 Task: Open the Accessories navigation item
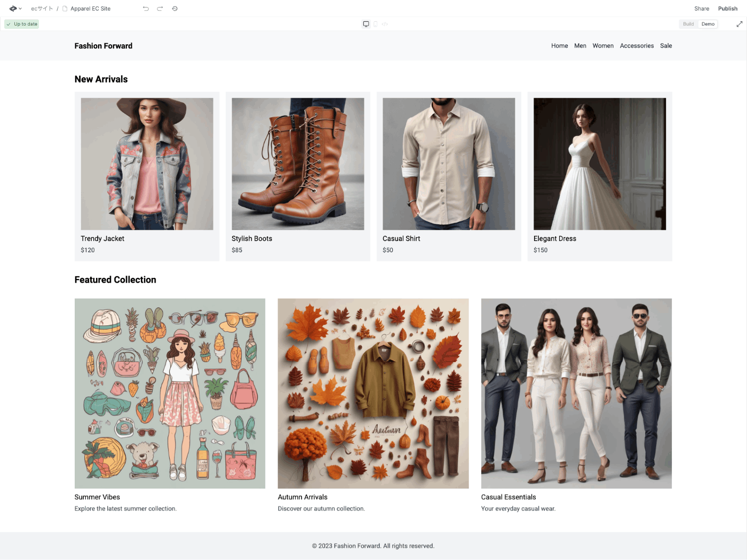(637, 46)
